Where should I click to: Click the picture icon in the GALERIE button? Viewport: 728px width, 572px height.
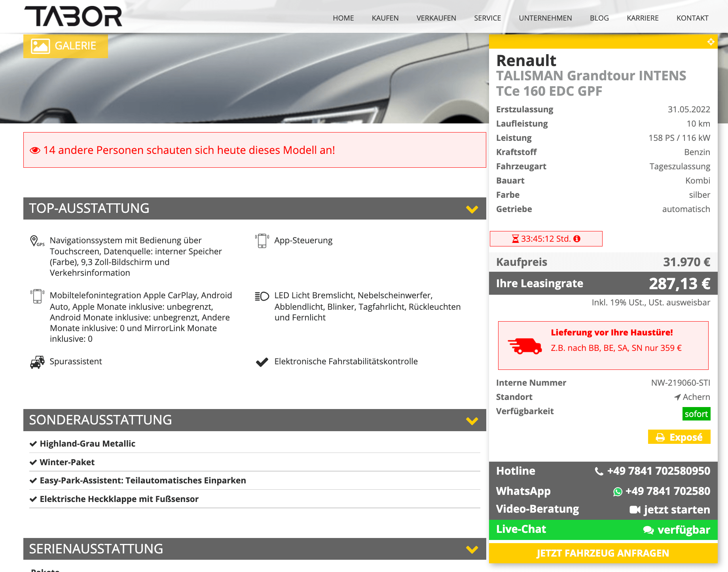[x=40, y=46]
